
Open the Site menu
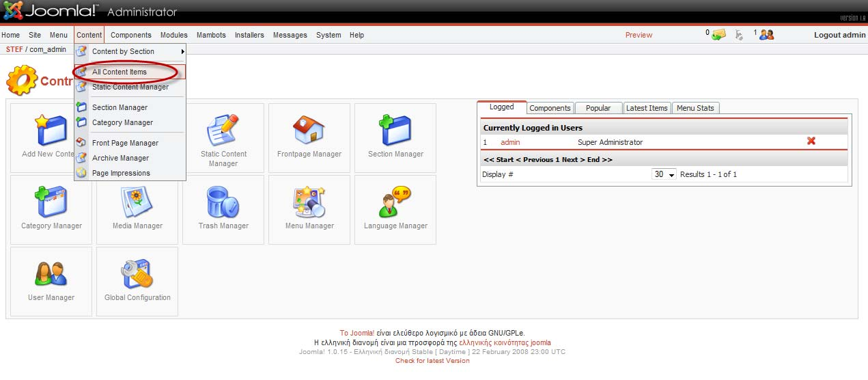coord(35,35)
